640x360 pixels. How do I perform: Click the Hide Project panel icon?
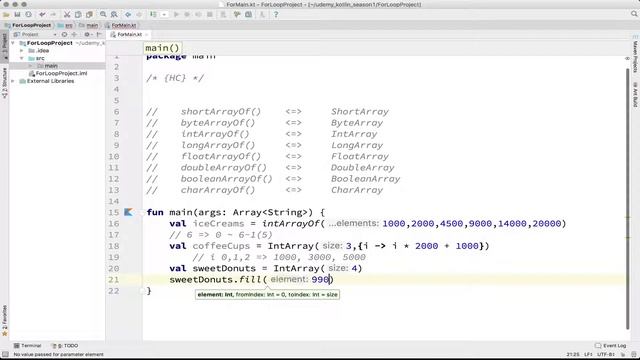(x=99, y=35)
